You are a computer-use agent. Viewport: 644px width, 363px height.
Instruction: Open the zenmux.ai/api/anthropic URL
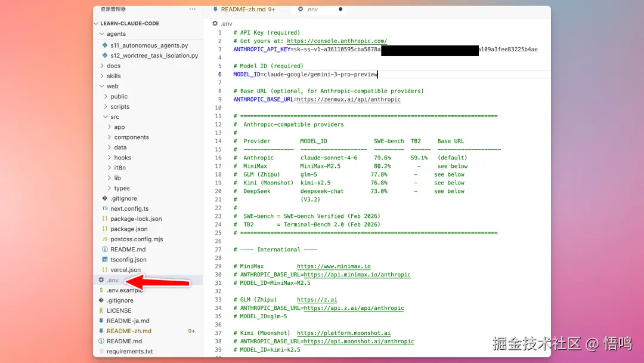click(349, 99)
